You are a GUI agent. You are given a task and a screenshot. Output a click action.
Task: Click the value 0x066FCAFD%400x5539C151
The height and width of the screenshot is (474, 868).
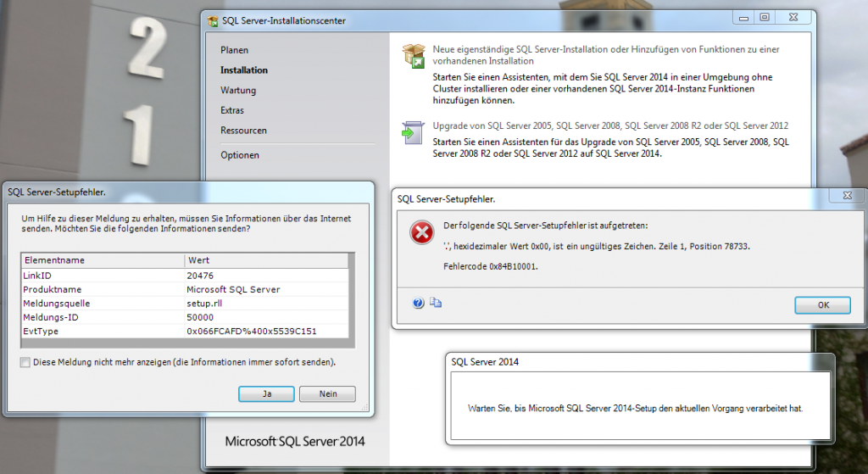[251, 331]
